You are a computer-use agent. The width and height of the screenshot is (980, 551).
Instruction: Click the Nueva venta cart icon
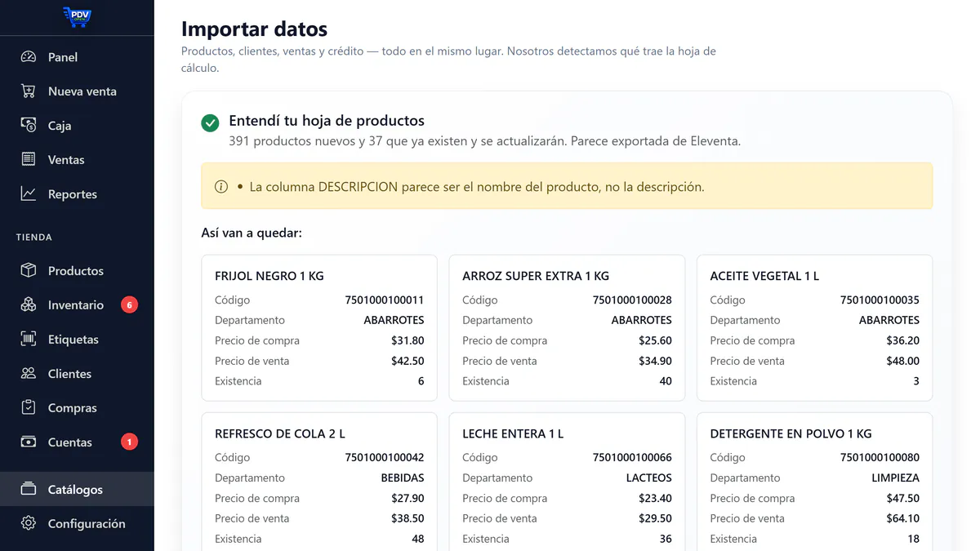29,91
